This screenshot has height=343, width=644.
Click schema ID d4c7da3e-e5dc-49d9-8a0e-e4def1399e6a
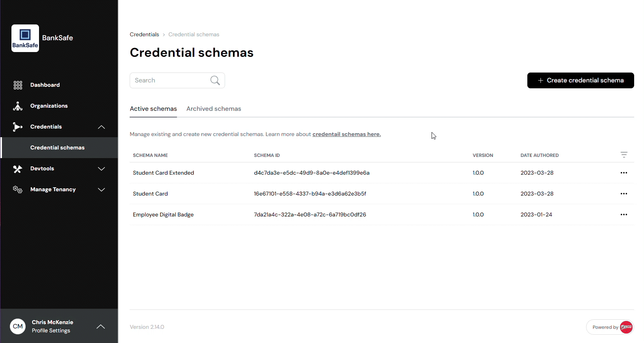point(312,173)
